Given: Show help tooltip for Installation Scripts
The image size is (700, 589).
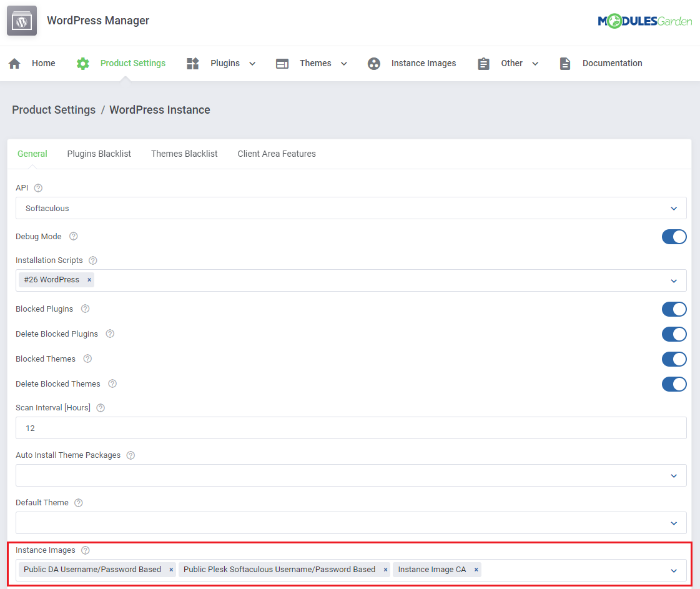Looking at the screenshot, I should point(93,260).
